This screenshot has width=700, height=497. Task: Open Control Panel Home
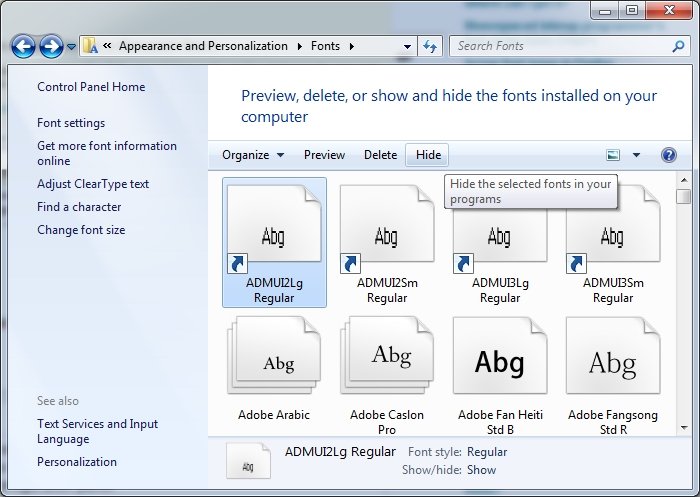(x=91, y=87)
